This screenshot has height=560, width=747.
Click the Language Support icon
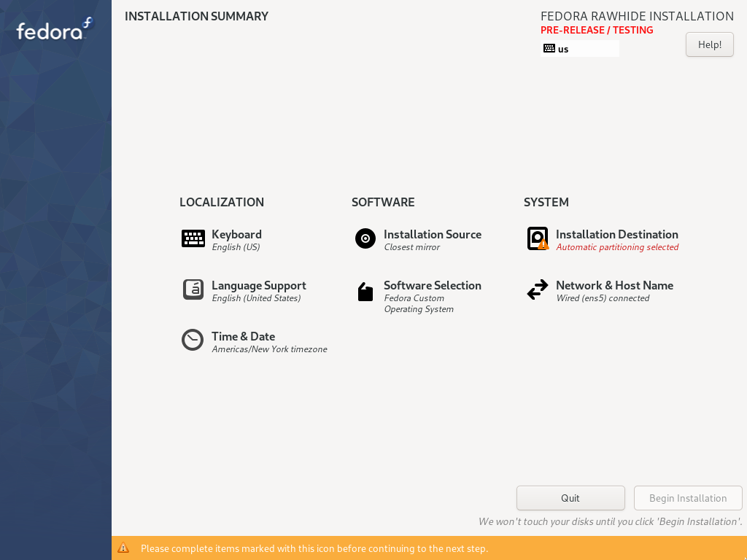click(x=193, y=289)
